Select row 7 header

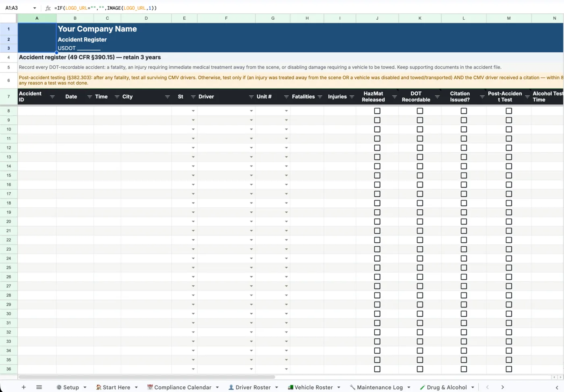tap(8, 97)
